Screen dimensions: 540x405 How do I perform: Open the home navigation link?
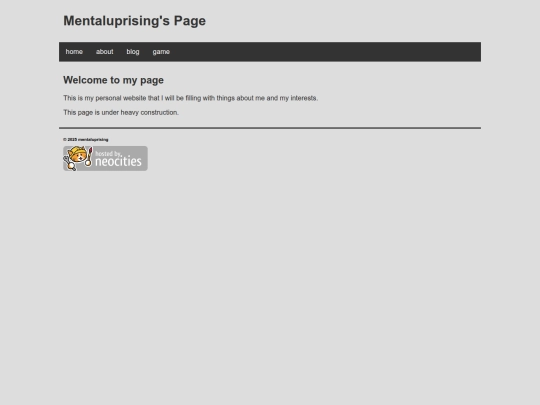(74, 52)
